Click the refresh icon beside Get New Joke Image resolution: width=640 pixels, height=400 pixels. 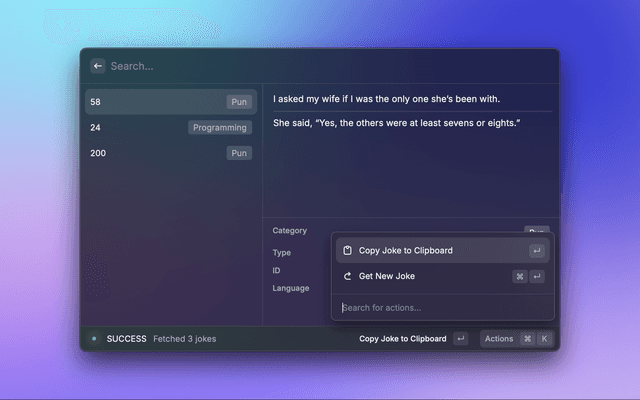[x=347, y=276]
